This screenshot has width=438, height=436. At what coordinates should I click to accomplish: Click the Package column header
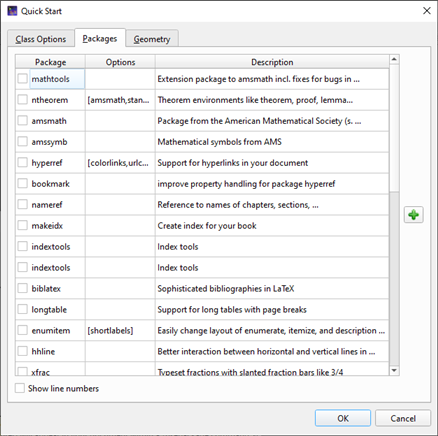pyautogui.click(x=50, y=62)
